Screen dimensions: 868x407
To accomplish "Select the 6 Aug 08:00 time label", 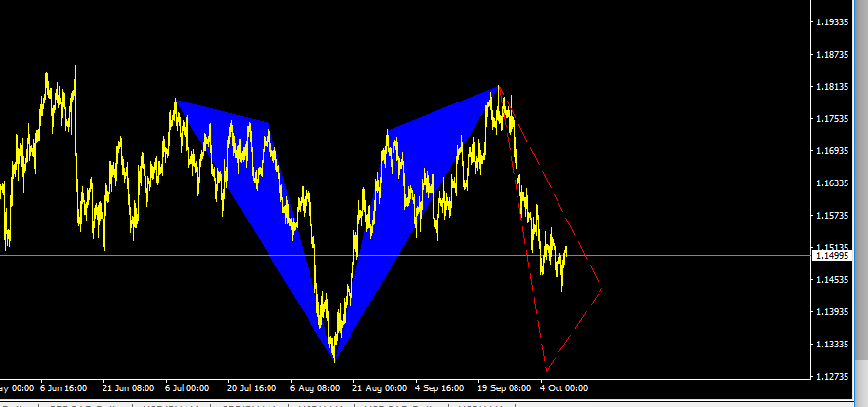I will (x=314, y=387).
